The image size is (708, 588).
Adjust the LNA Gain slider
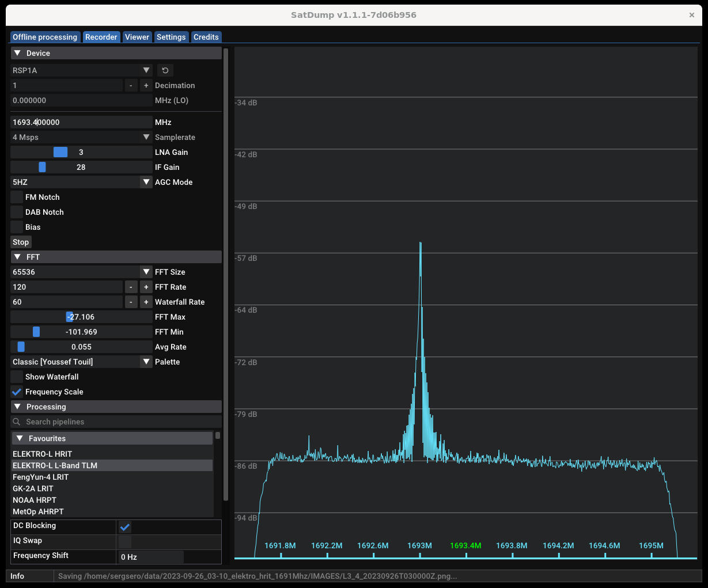click(60, 151)
